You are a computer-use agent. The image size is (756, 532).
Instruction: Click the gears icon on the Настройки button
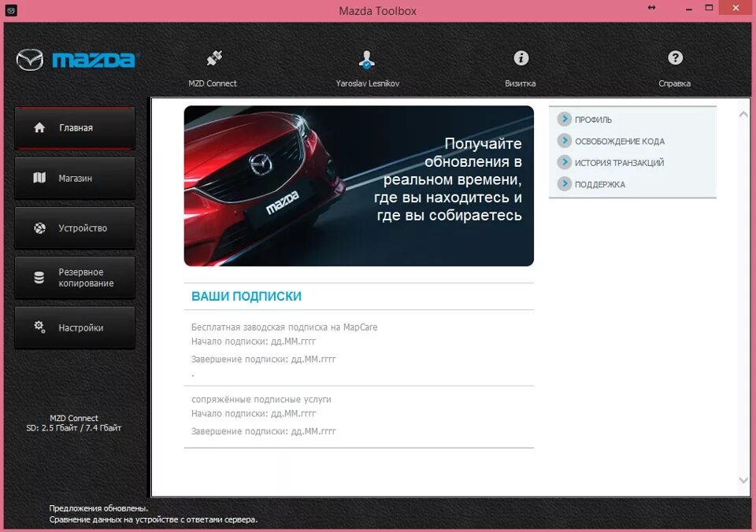click(x=39, y=327)
